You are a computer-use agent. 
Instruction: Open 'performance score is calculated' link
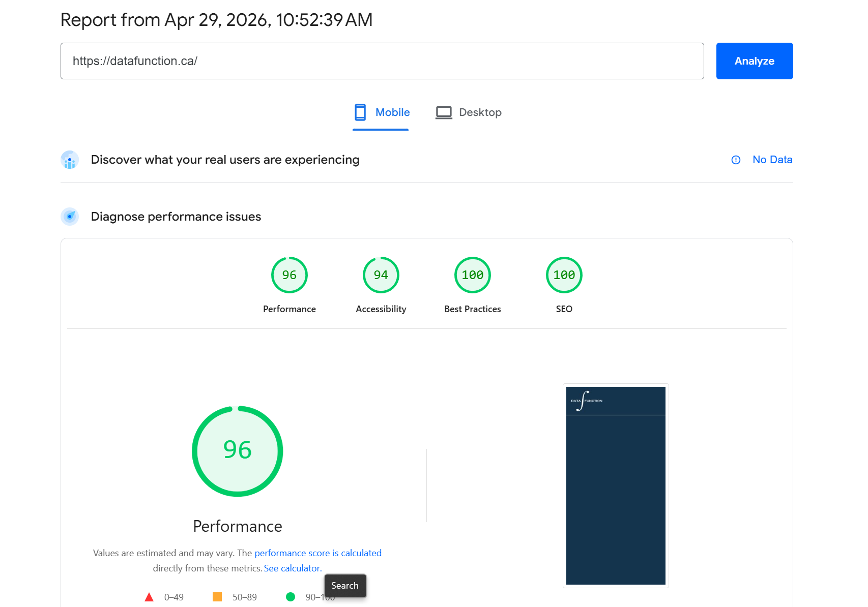point(318,553)
